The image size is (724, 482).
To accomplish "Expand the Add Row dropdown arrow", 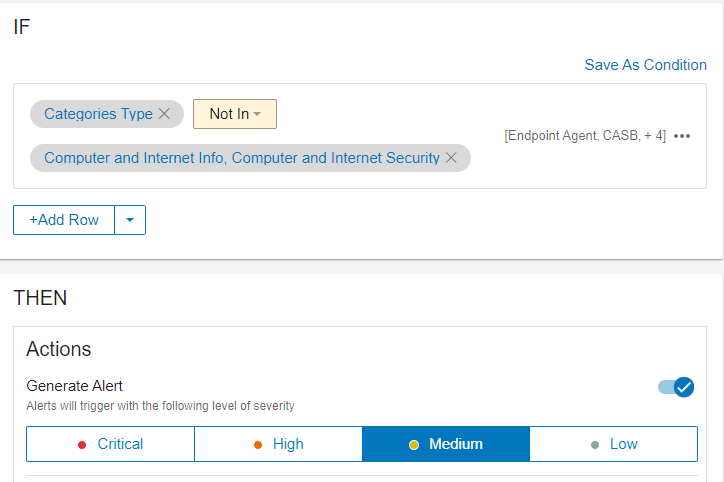I will tap(130, 220).
